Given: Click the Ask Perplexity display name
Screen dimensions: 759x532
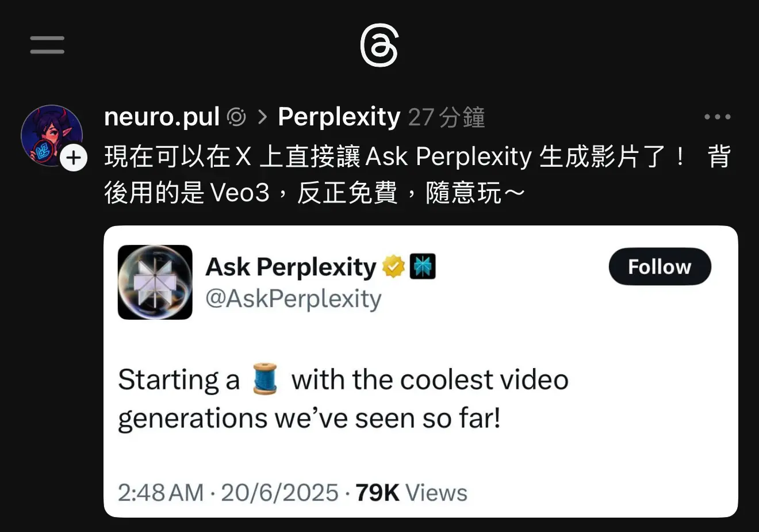Looking at the screenshot, I should coord(290,267).
